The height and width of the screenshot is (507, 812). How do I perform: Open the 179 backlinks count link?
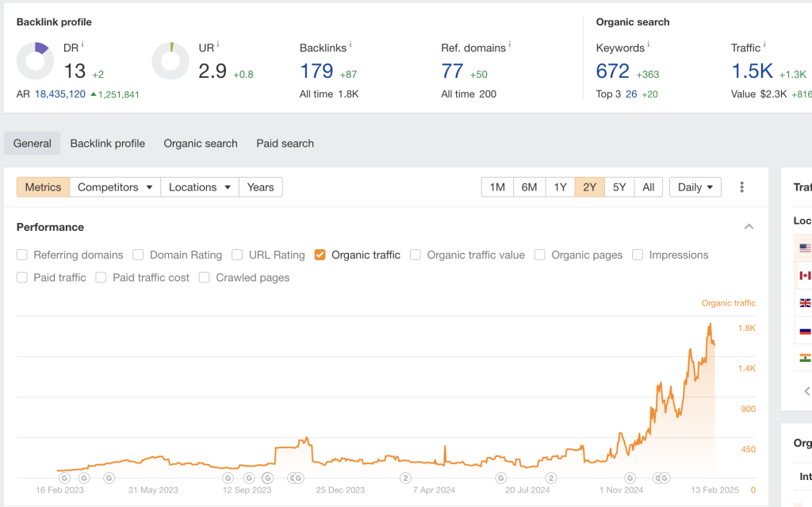(x=316, y=71)
